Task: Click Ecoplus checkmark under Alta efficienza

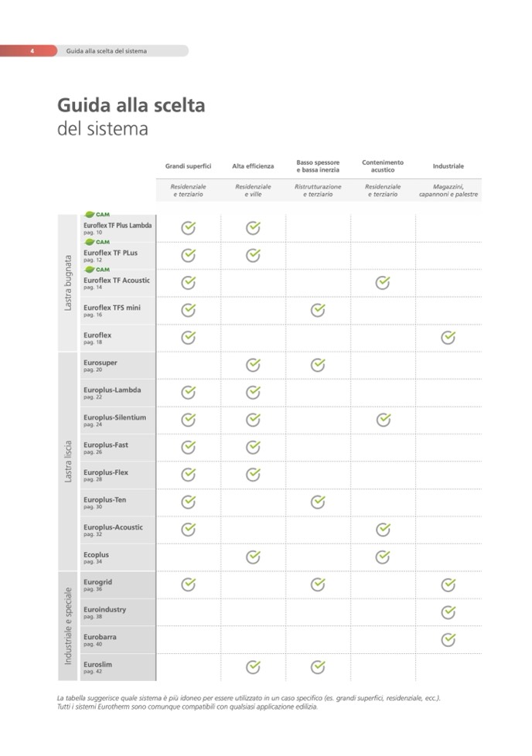Action: [x=252, y=557]
